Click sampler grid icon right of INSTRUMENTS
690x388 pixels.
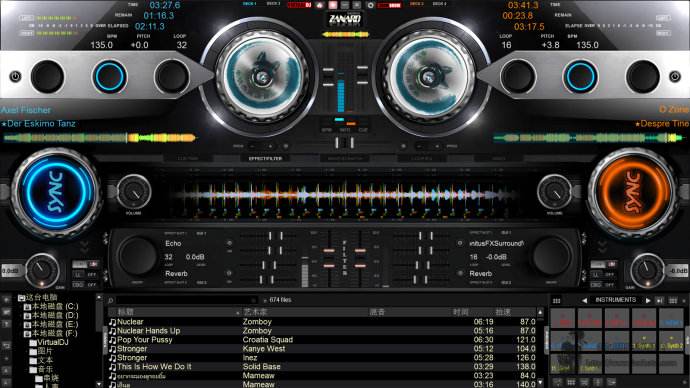673,300
